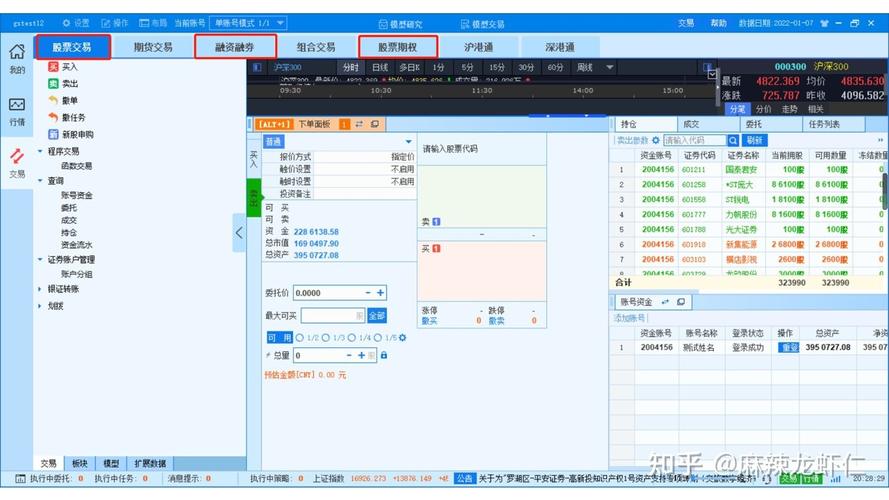Open the 新股申购 new share subscription icon
Screen dimensions: 889x500
(x=53, y=134)
